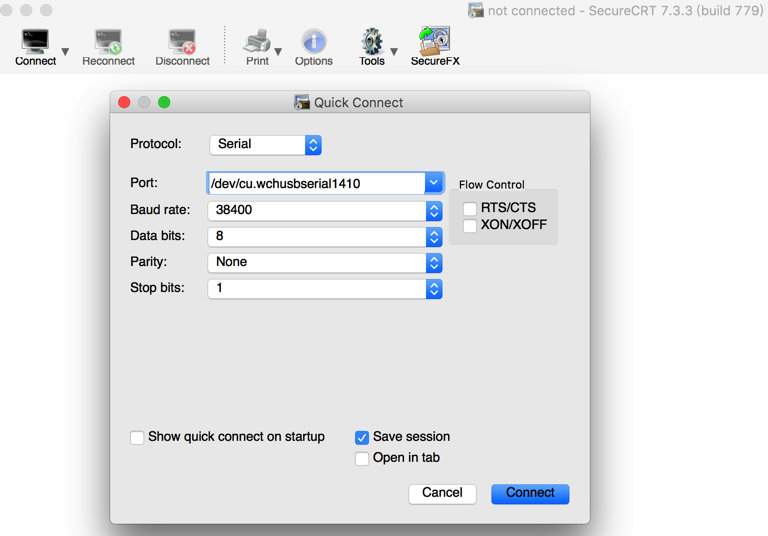Click the blue Connect button in dialog
The width and height of the screenshot is (768, 536).
(x=530, y=493)
